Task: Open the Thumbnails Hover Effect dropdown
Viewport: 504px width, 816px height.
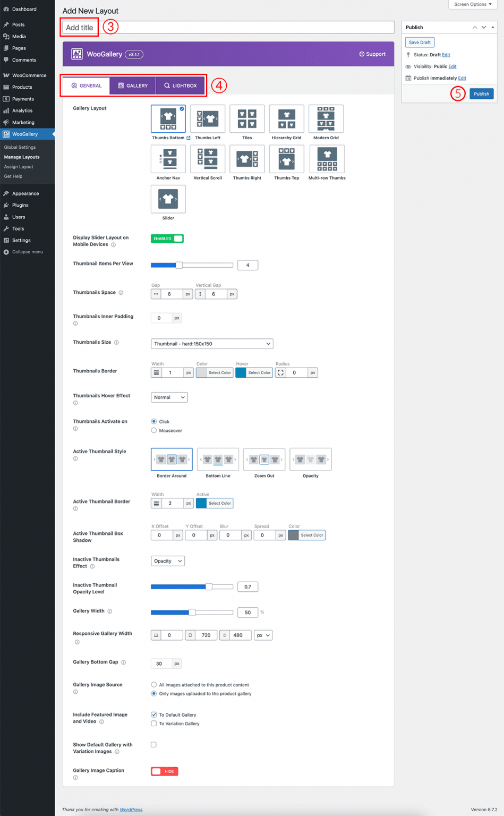Action: coord(169,397)
